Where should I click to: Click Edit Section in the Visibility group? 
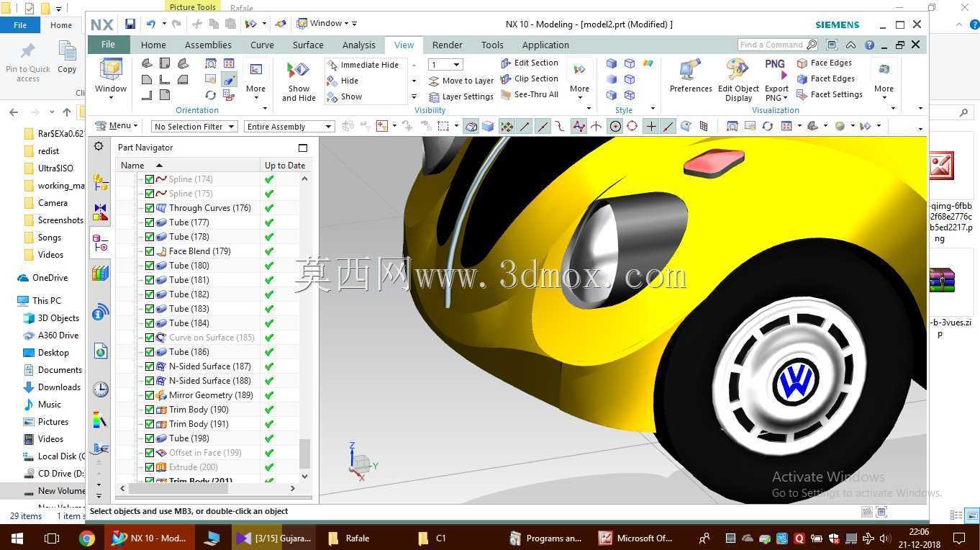(530, 63)
